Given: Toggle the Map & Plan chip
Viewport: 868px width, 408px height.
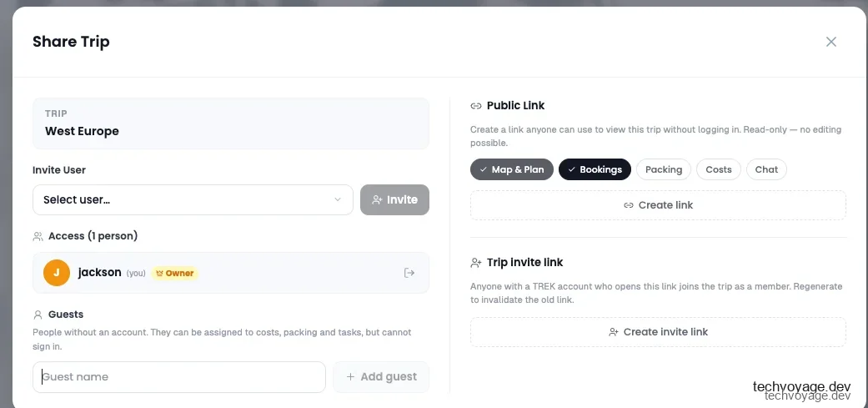Looking at the screenshot, I should pos(512,169).
